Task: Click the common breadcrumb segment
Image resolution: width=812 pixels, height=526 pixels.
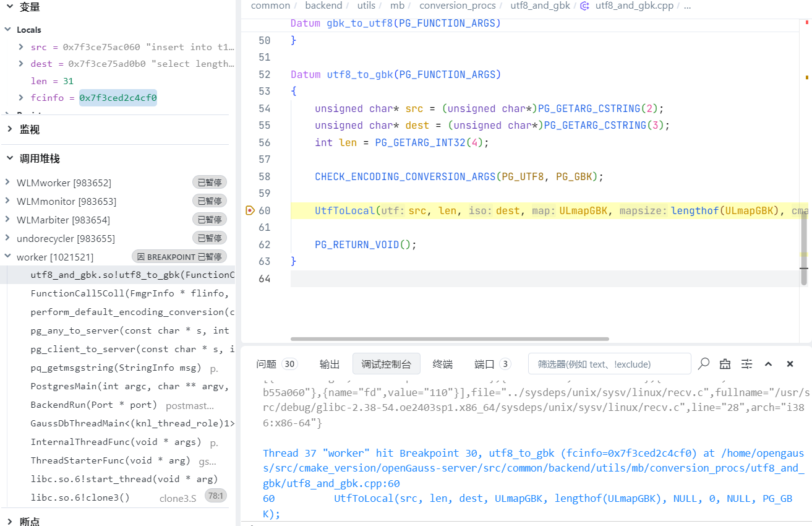Action: click(x=271, y=6)
